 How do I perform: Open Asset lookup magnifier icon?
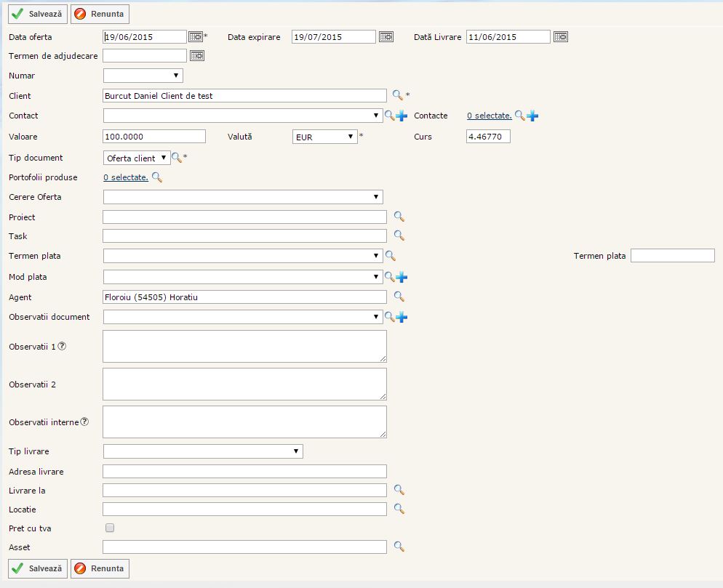399,547
